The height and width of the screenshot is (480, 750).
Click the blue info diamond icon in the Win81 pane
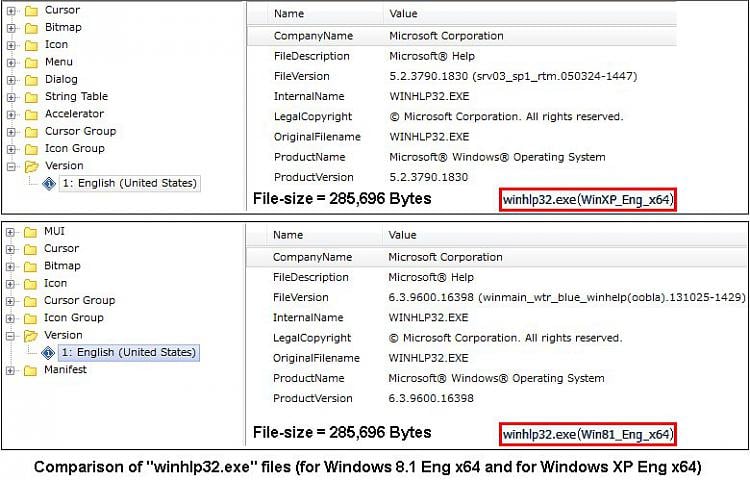(48, 353)
